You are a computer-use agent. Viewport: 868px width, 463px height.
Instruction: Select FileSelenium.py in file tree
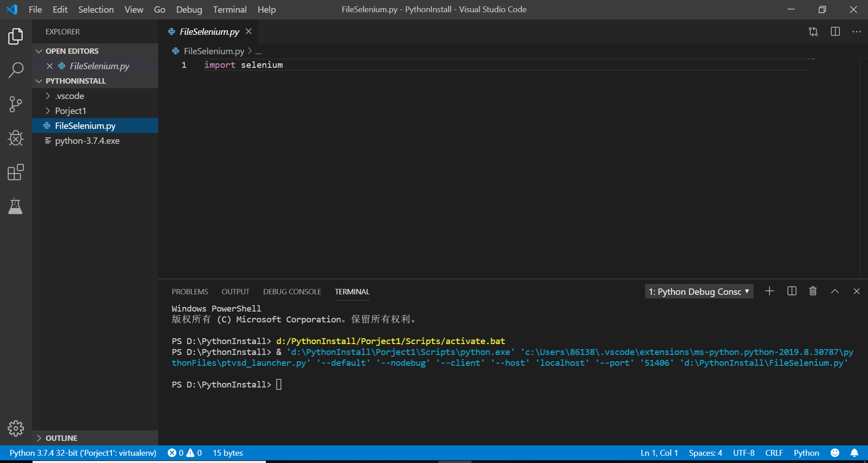95,126
